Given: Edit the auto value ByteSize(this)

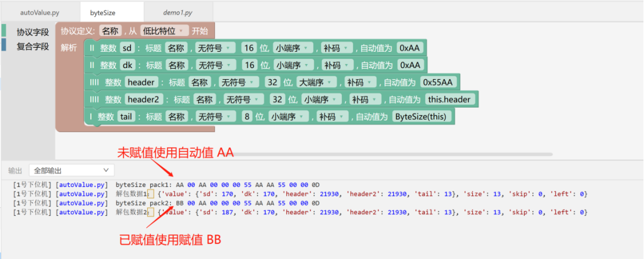Looking at the screenshot, I should click(x=422, y=116).
